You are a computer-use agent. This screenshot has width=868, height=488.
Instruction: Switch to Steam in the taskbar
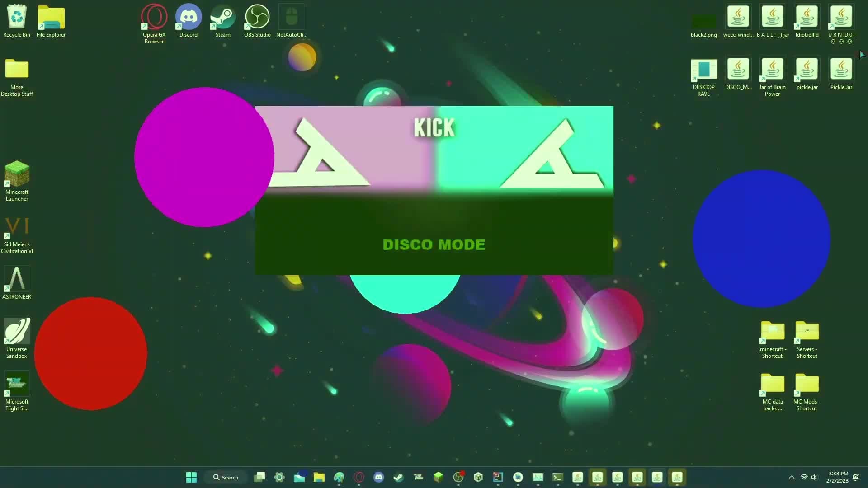[399, 477]
